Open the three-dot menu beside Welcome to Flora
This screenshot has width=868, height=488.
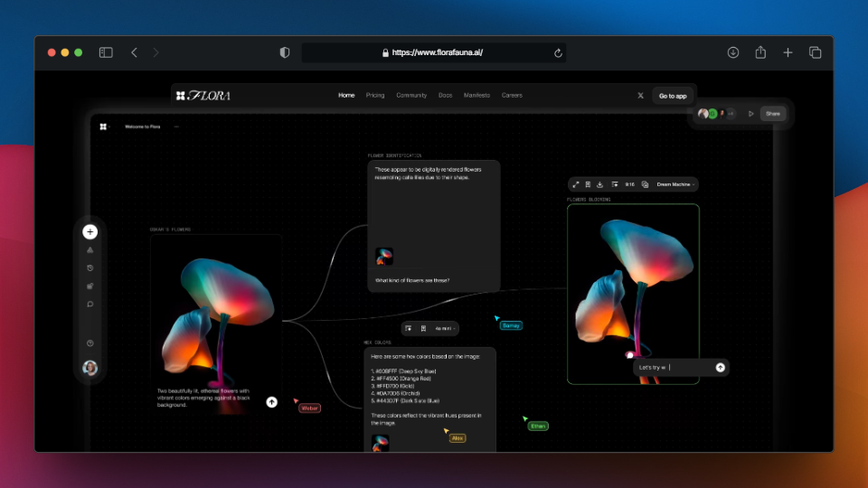point(176,127)
